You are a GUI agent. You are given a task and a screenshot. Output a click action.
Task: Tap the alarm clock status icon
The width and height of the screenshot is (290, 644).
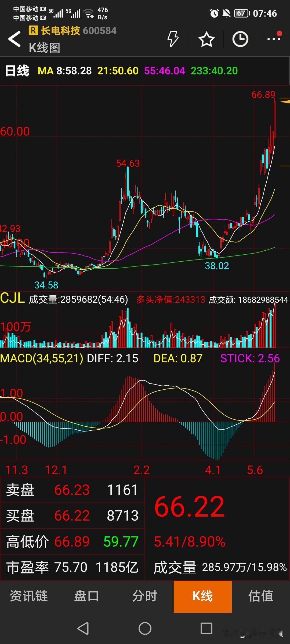point(214,13)
